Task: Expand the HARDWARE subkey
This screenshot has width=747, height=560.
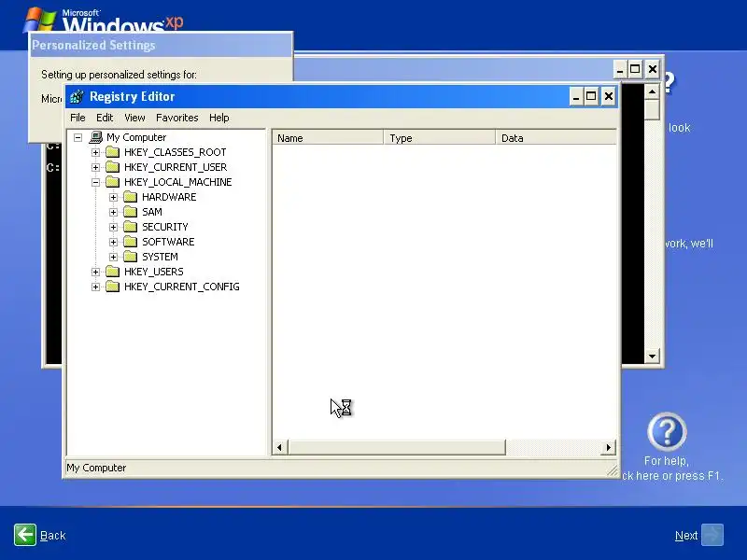Action: coord(113,197)
